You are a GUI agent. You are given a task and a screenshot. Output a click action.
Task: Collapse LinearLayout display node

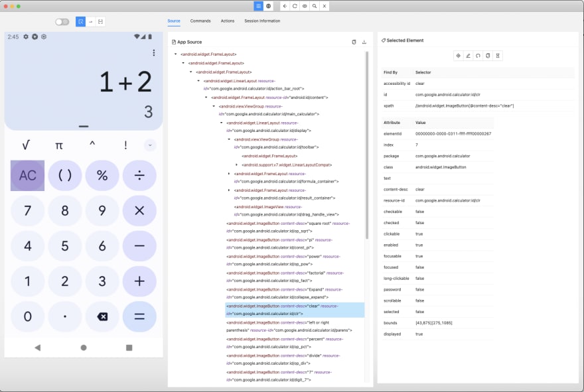coord(222,123)
